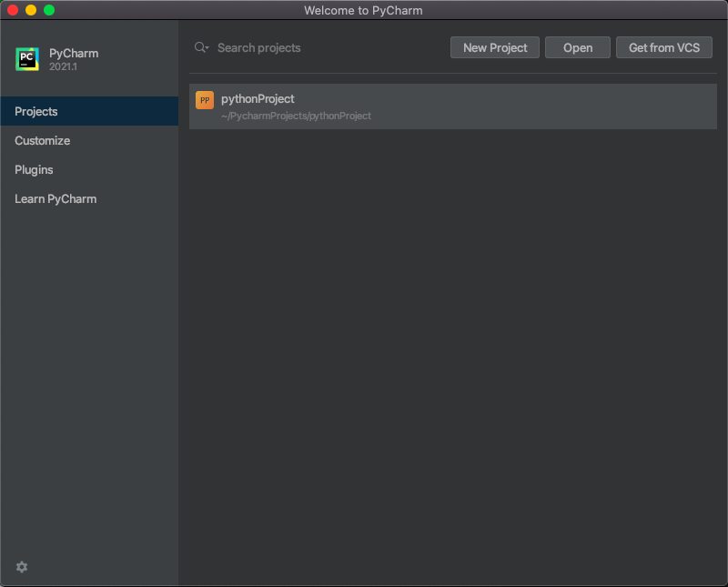This screenshot has height=587, width=728.
Task: Open the pythonProject recent project
Action: (x=452, y=106)
